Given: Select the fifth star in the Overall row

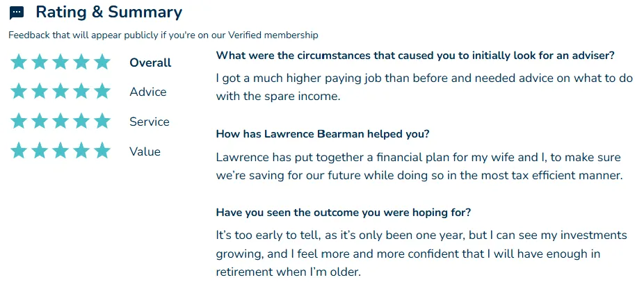Looking at the screenshot, I should pos(102,62).
